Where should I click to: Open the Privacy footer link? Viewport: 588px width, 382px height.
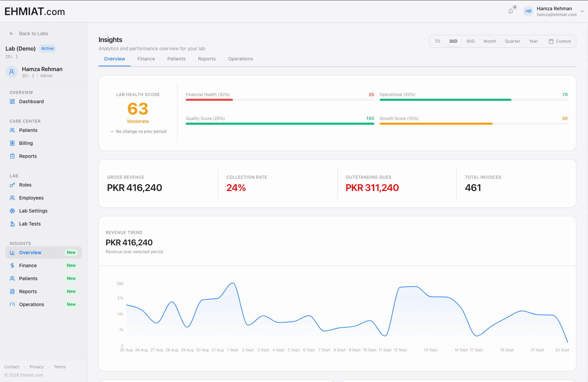(x=37, y=367)
